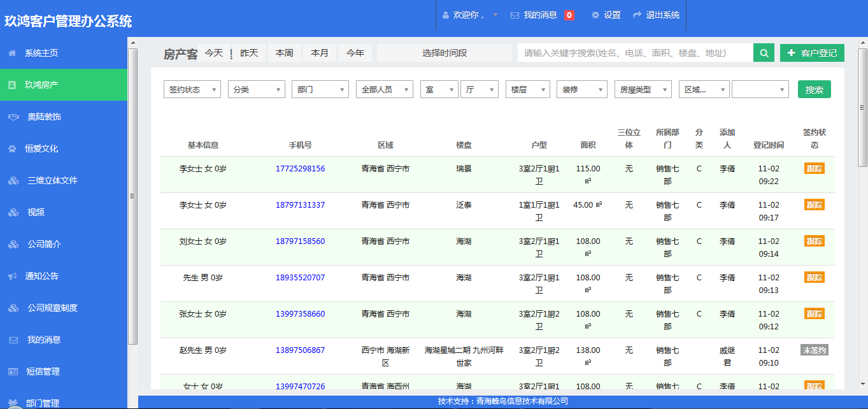Click the red message count badge

(x=569, y=15)
